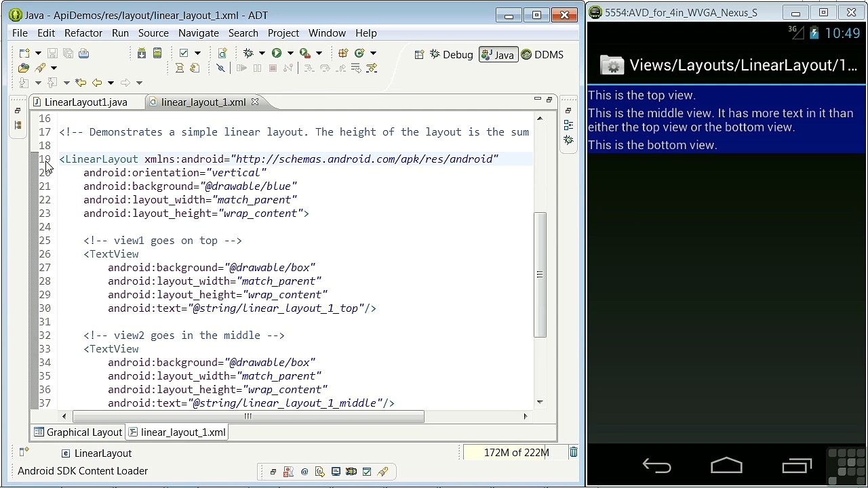Viewport: 868px width, 488px height.
Task: Switch to the DDMS perspective
Action: click(542, 55)
